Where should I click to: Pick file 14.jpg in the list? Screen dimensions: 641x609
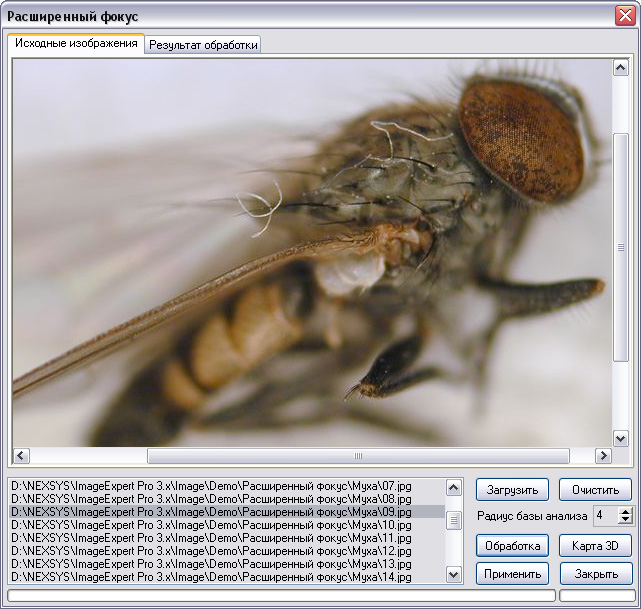coord(212,577)
